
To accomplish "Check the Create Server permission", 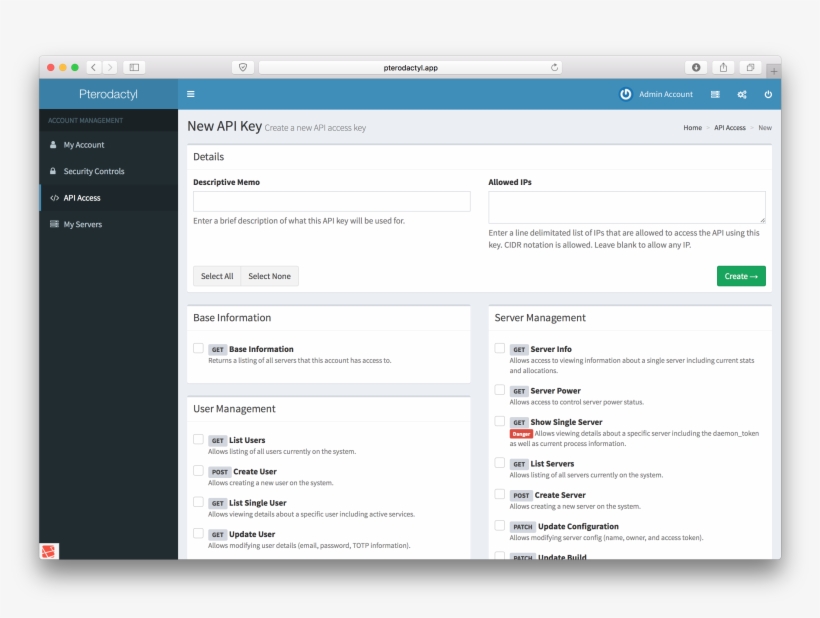I will 501,494.
